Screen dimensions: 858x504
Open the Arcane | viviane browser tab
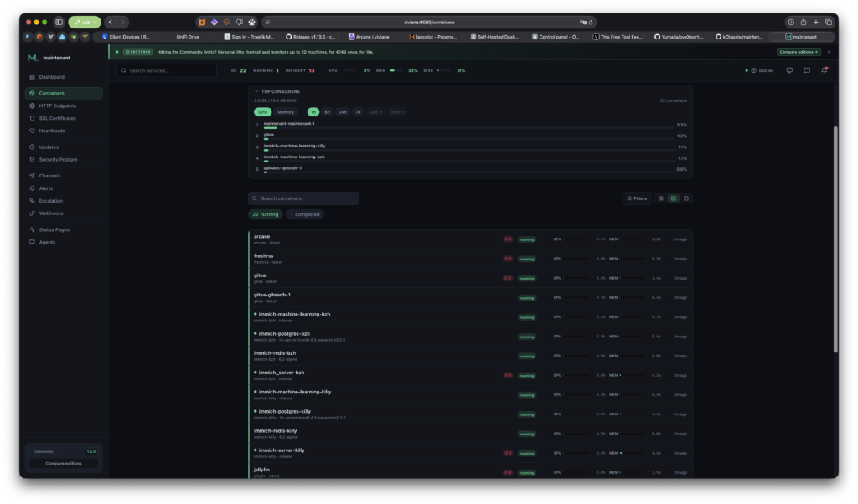coord(370,37)
